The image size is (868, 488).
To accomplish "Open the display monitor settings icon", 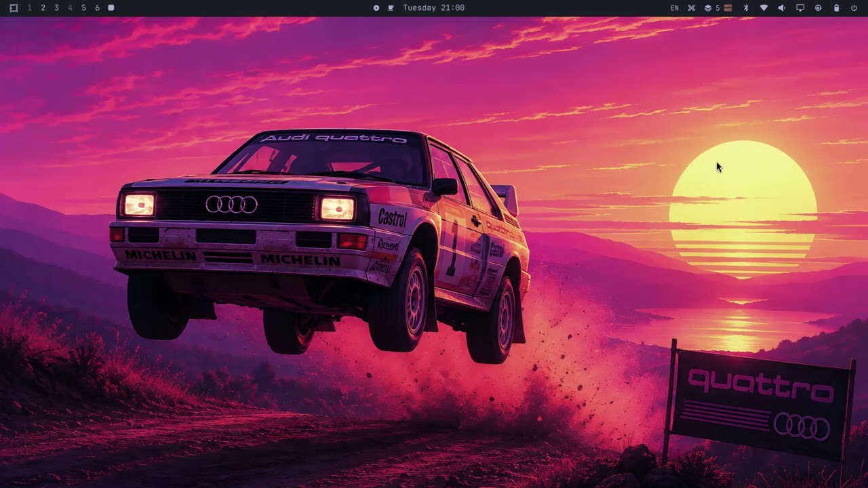I will [x=800, y=8].
